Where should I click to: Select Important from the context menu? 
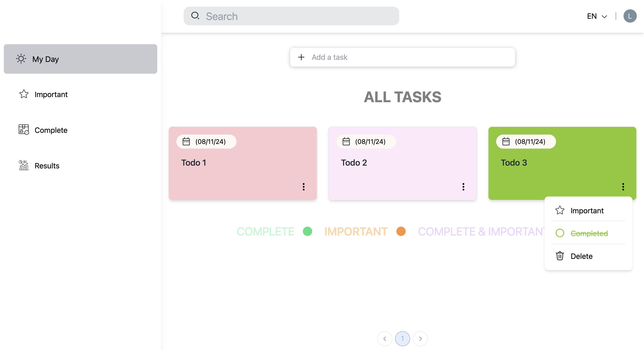(587, 210)
